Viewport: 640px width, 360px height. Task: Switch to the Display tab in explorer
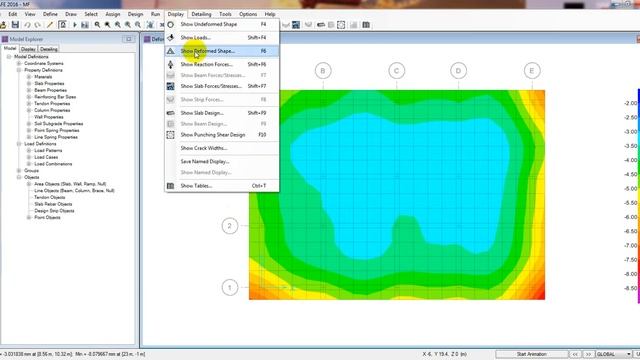(x=28, y=49)
